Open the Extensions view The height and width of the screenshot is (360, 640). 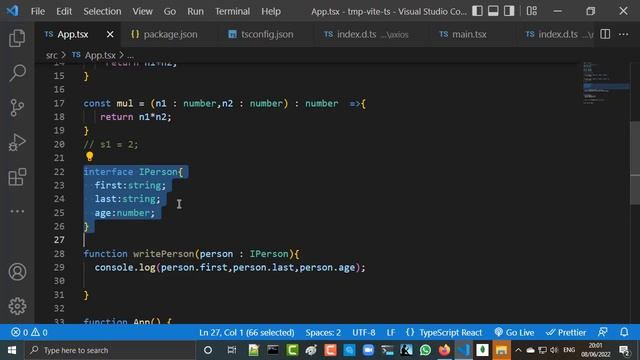pyautogui.click(x=17, y=177)
